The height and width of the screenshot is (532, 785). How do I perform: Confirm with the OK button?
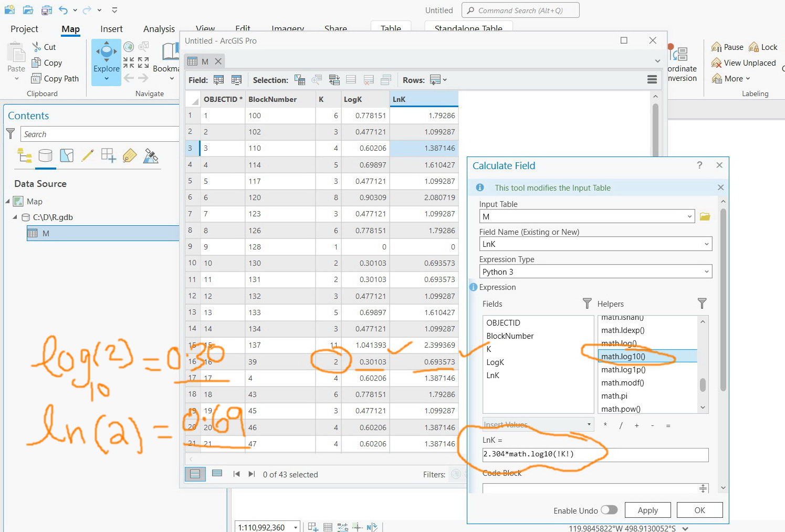point(699,510)
